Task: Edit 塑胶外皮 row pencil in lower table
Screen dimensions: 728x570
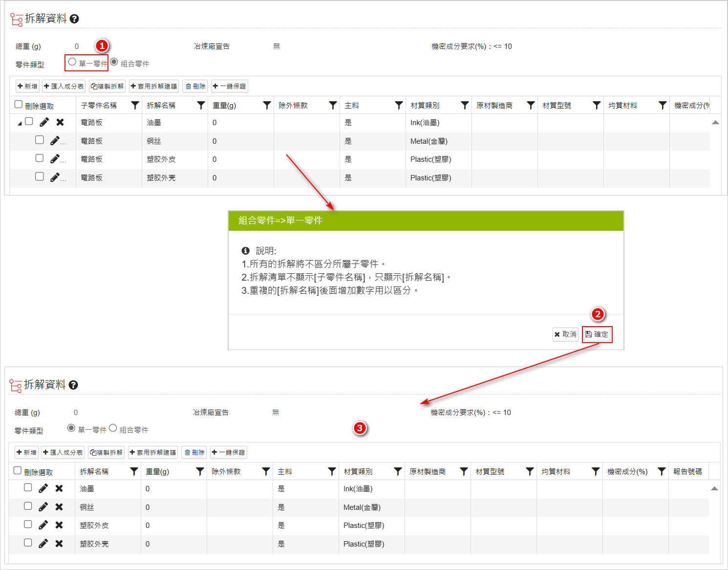Action: pos(43,525)
